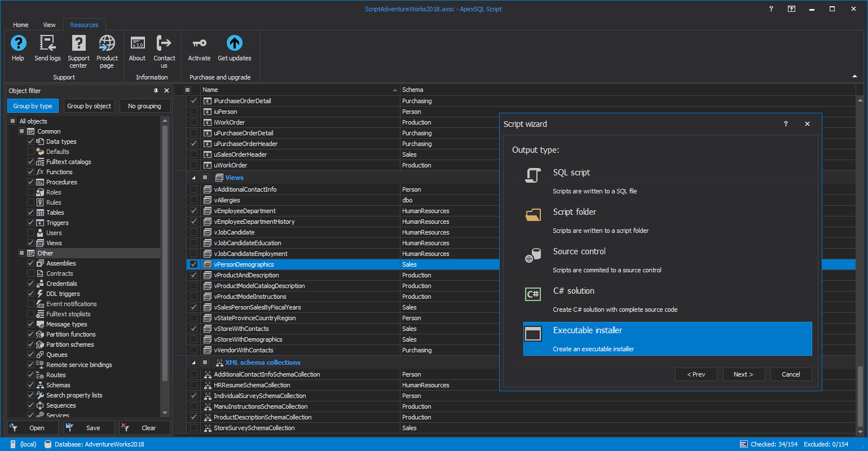This screenshot has width=868, height=451.
Task: Collapse the Views group
Action: click(x=193, y=178)
